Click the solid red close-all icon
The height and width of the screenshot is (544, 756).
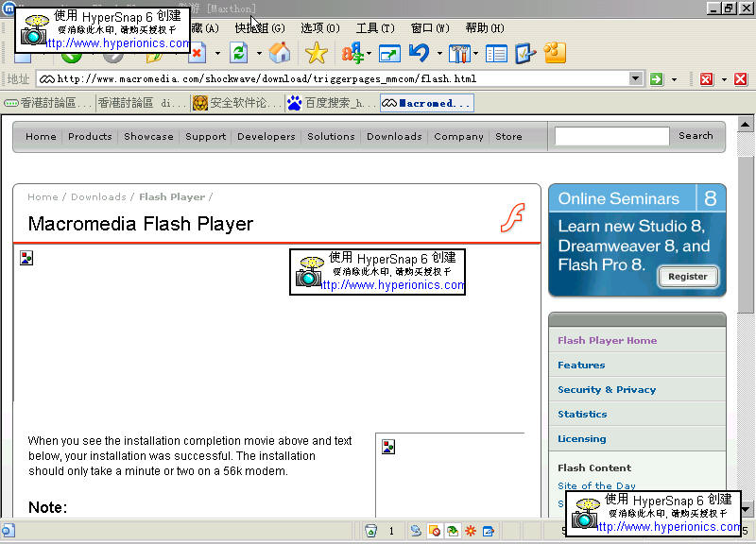(x=741, y=79)
